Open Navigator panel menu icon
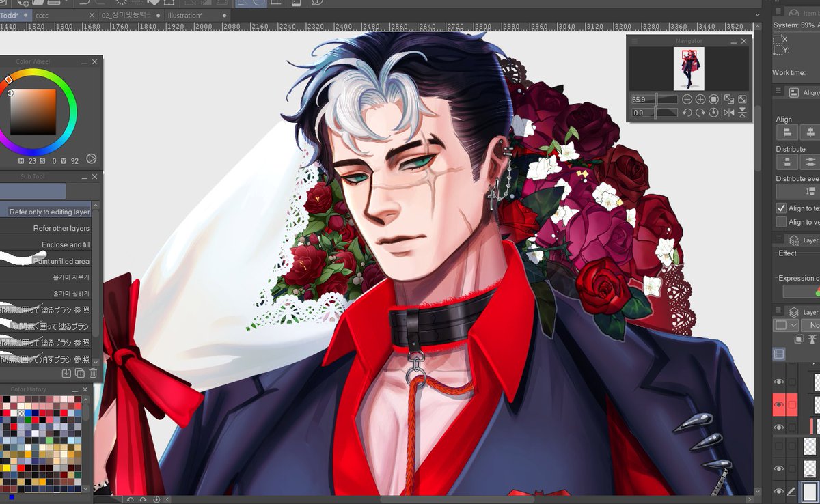The width and height of the screenshot is (820, 504). click(x=634, y=41)
